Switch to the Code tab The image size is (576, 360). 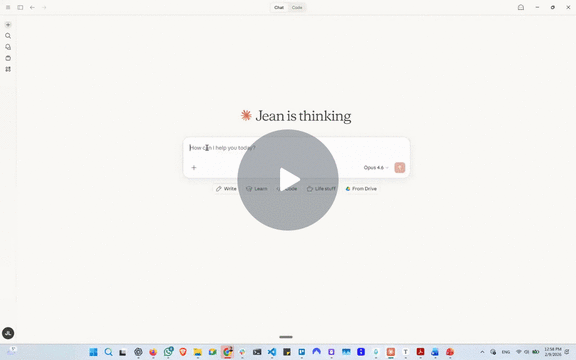coord(297,7)
